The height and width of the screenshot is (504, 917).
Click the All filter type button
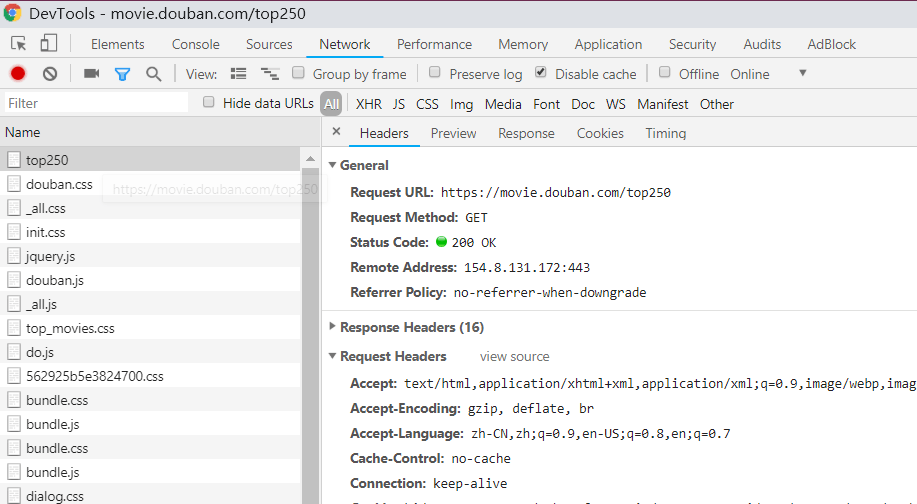(331, 104)
